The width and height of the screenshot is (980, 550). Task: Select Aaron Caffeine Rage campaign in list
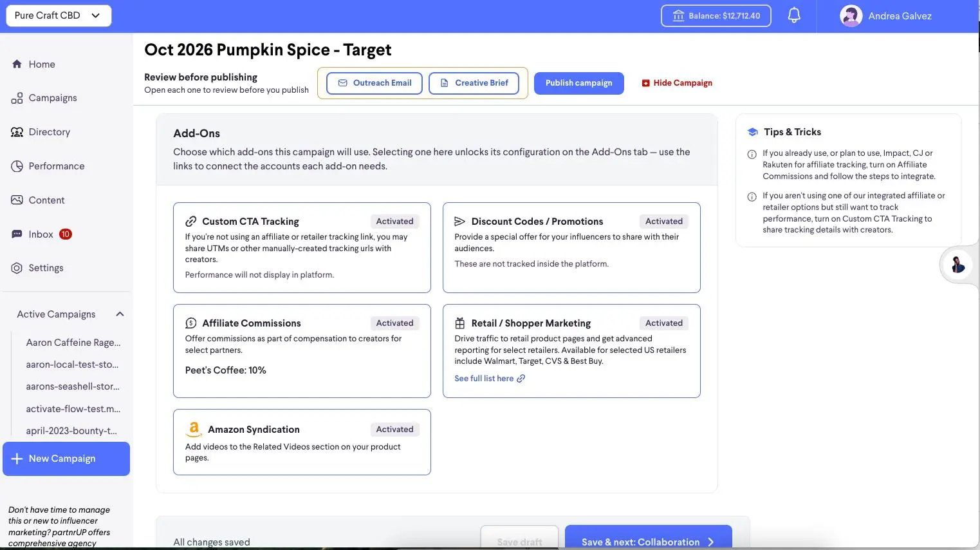pos(73,343)
